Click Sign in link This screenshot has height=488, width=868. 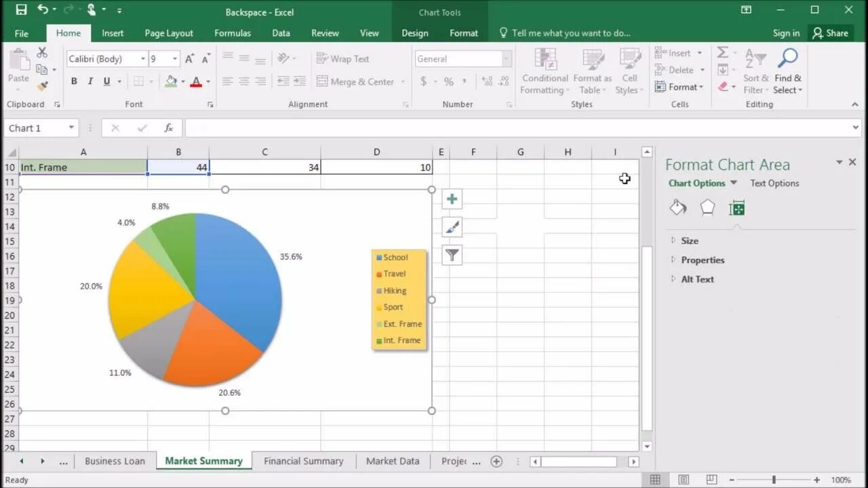[x=786, y=33]
